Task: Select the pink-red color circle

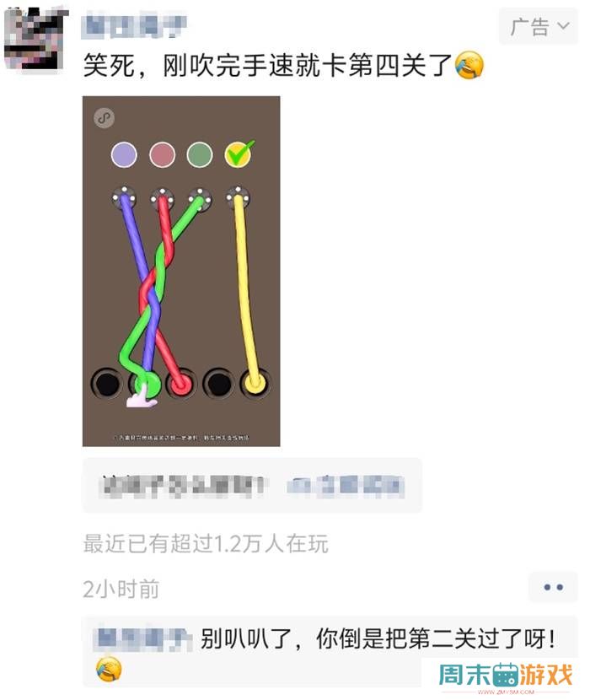Action: pyautogui.click(x=162, y=155)
